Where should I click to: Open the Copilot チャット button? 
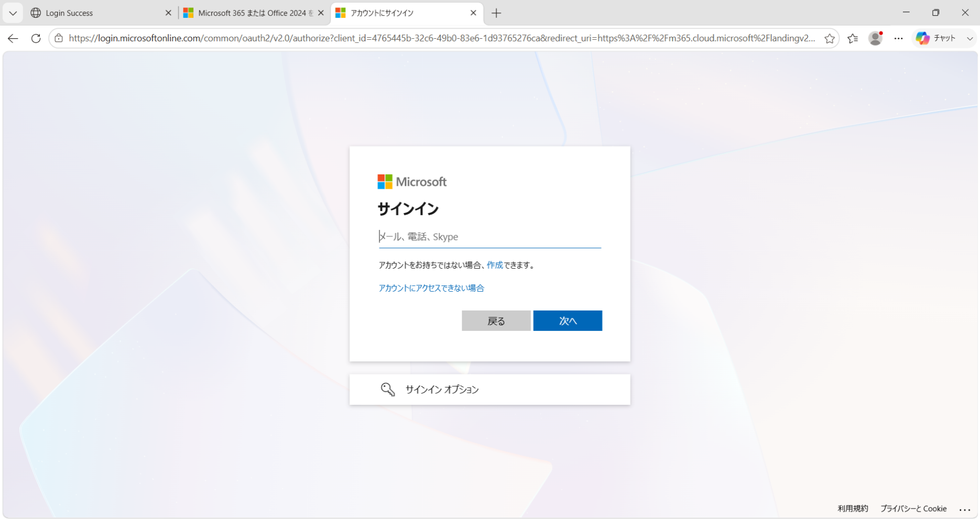tap(937, 38)
